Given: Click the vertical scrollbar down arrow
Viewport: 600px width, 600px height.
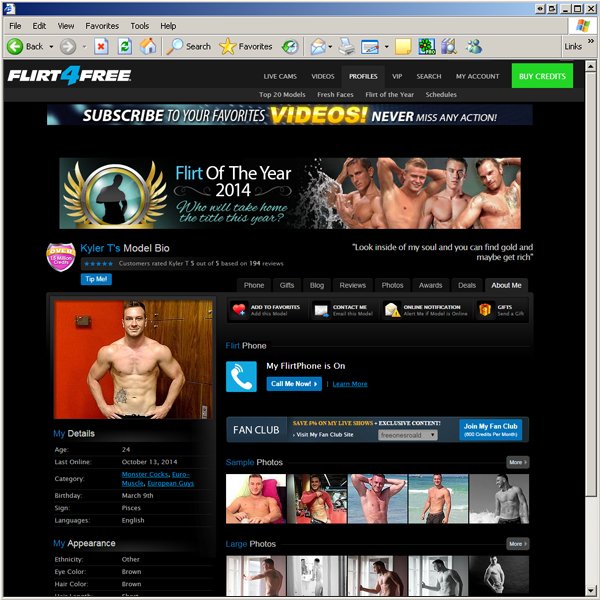Looking at the screenshot, I should pyautogui.click(x=590, y=590).
